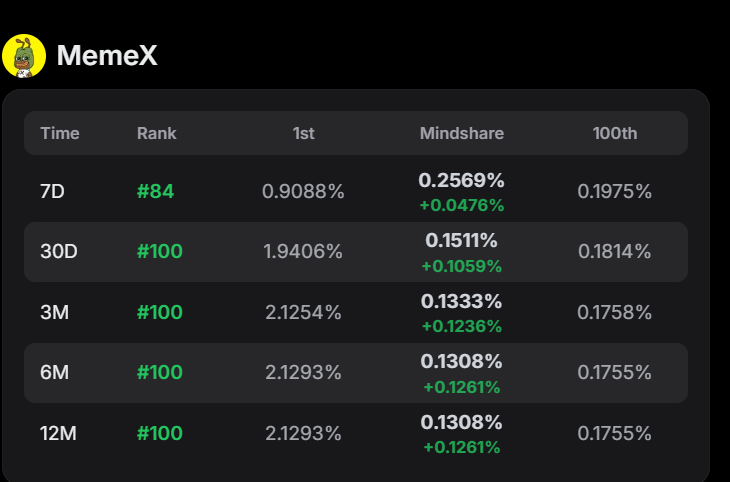Click the 1.9406% first-place value
This screenshot has width=730, height=482.
[x=303, y=251]
